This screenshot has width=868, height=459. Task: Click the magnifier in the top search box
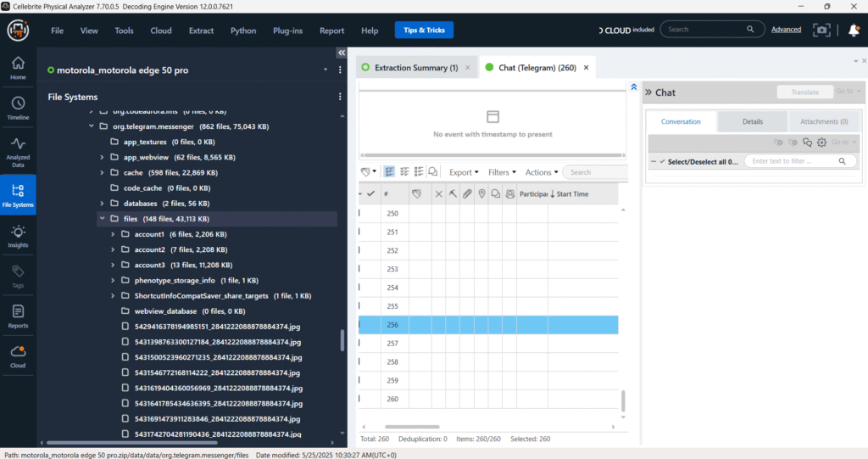[x=750, y=30]
